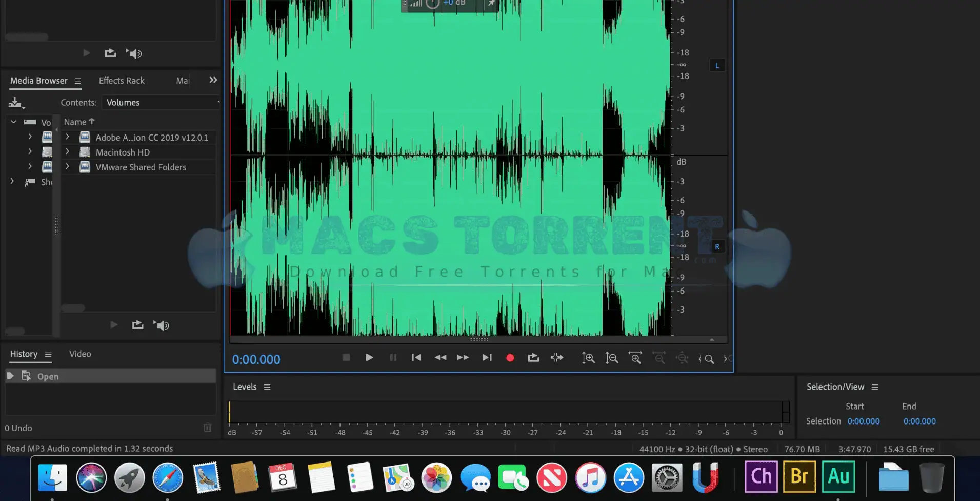Switch to the Effects Rack tab
Image resolution: width=980 pixels, height=501 pixels.
coord(122,81)
